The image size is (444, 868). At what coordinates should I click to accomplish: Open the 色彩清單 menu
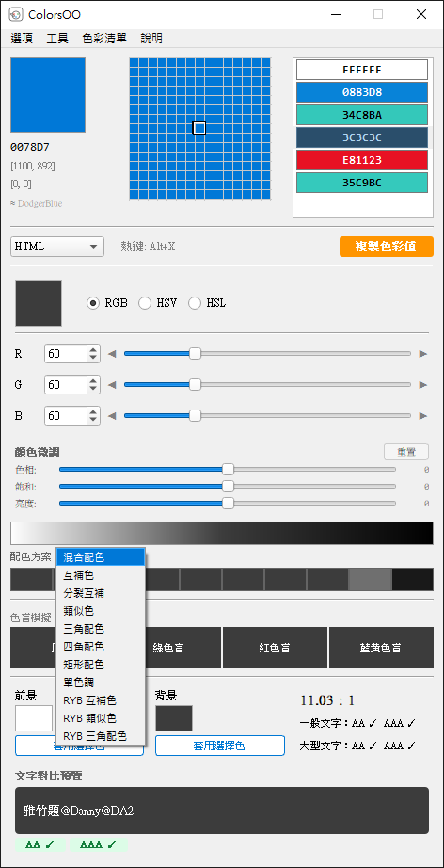[104, 39]
